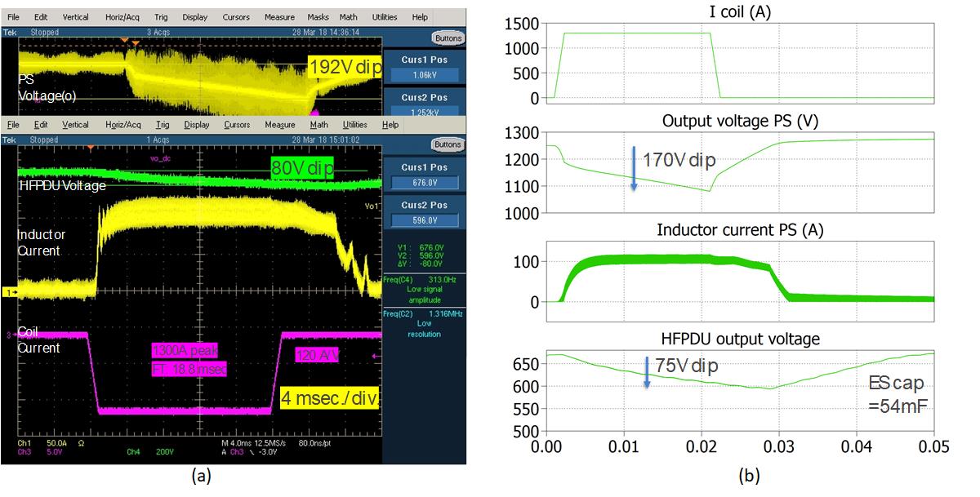Screen dimensions: 980x497
Task: Open the Cursors menu in the lower scope window
Action: (x=237, y=125)
